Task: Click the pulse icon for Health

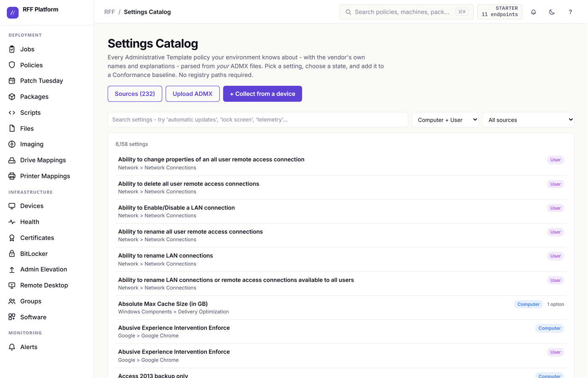Action: click(12, 222)
